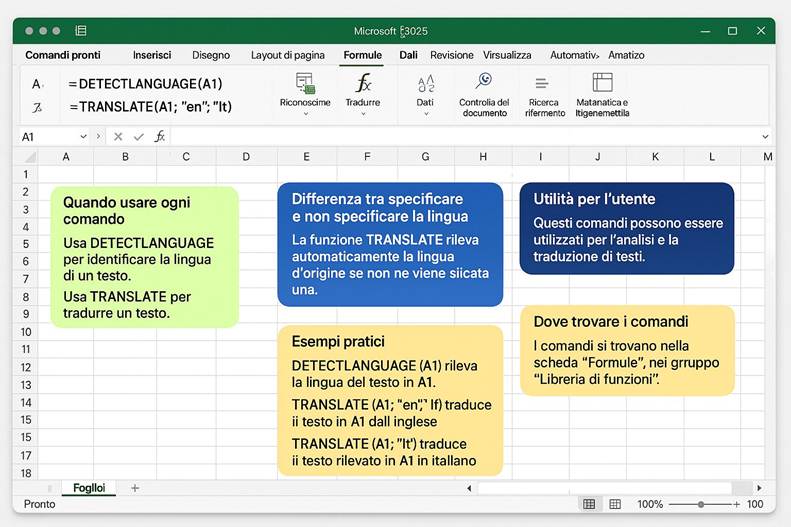This screenshot has height=527, width=791.
Task: Open Controlla del documento tool
Action: click(484, 81)
